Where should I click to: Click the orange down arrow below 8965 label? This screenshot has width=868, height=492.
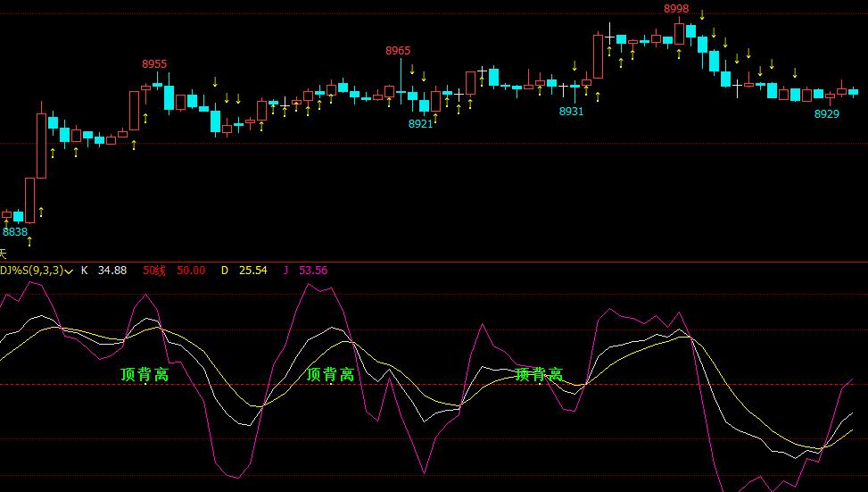click(412, 70)
